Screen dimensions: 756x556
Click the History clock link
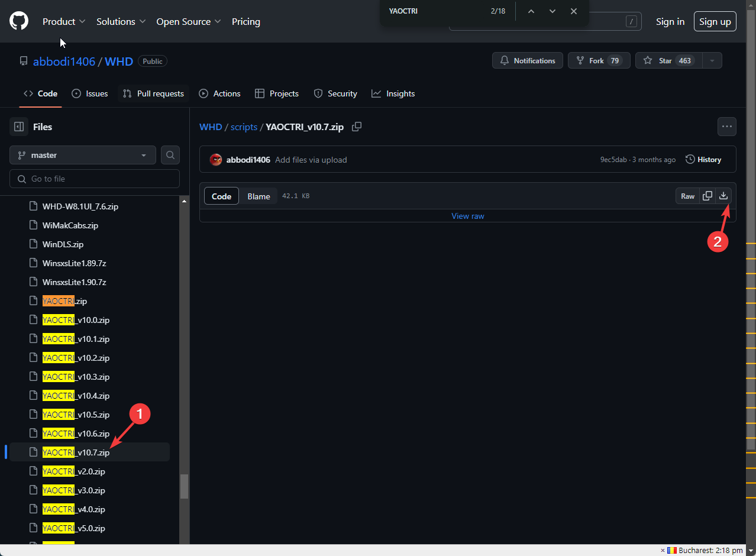coord(703,160)
